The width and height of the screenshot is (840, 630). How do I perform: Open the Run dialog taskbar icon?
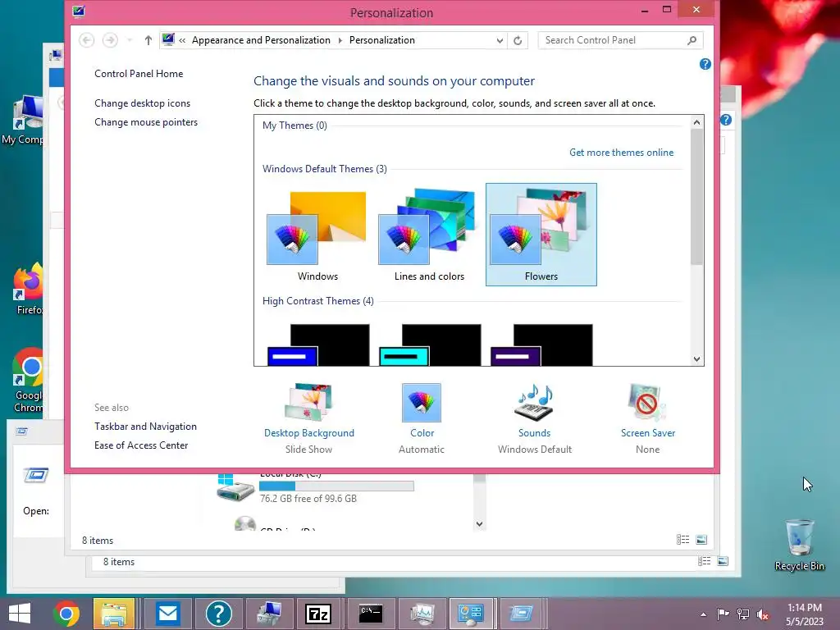coord(521,614)
